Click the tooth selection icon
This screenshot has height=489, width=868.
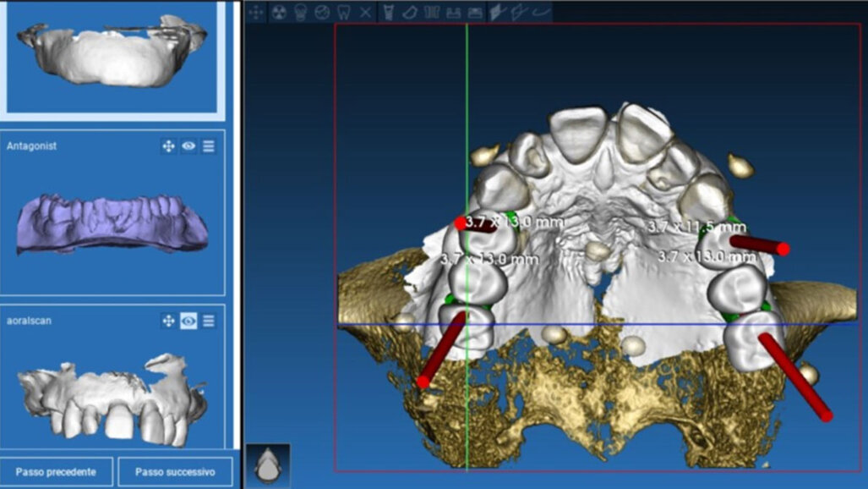pos(344,12)
